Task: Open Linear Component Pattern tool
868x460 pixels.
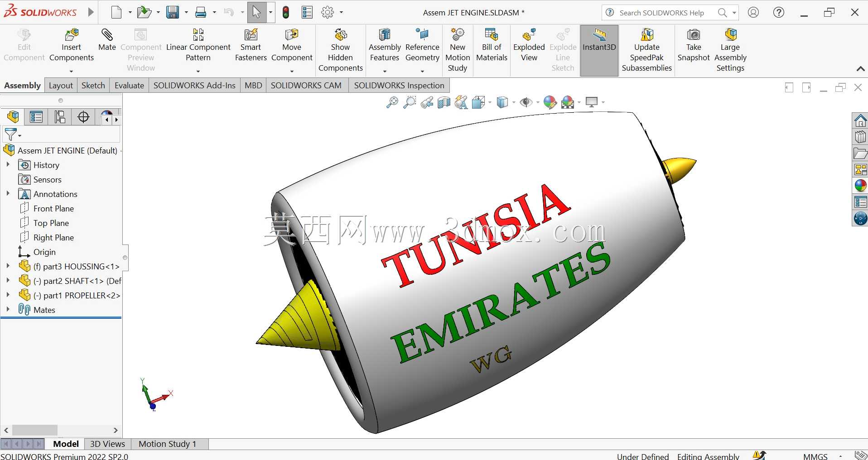Action: pos(198,45)
